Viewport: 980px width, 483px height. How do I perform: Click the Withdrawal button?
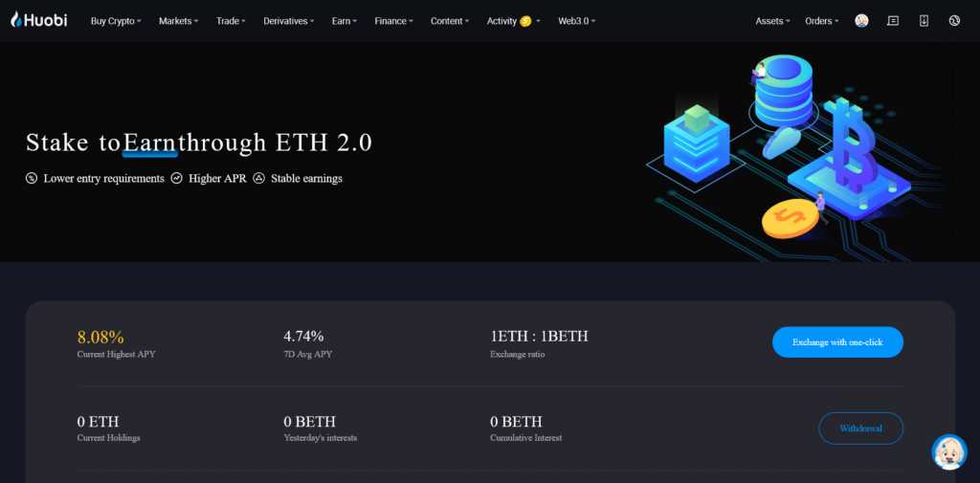pyautogui.click(x=860, y=428)
